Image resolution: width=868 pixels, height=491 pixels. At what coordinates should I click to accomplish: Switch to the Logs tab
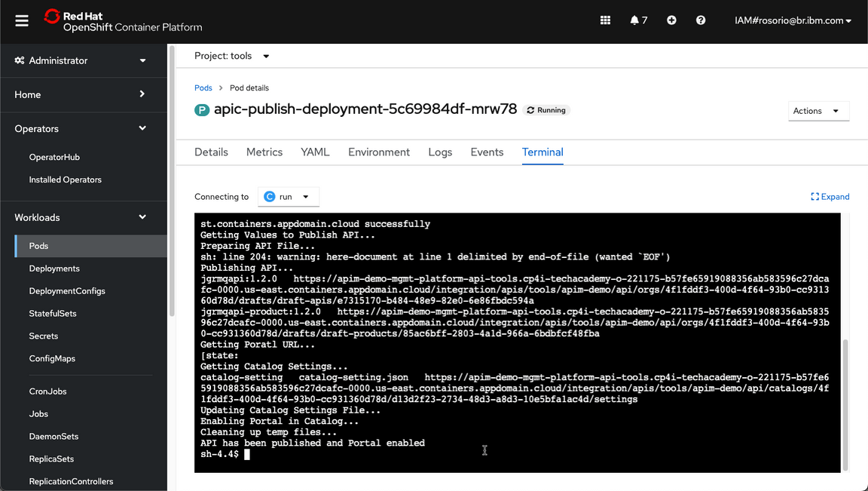click(x=440, y=152)
